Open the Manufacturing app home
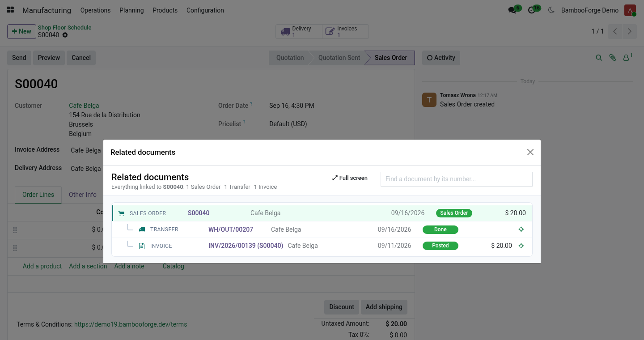 coord(47,10)
